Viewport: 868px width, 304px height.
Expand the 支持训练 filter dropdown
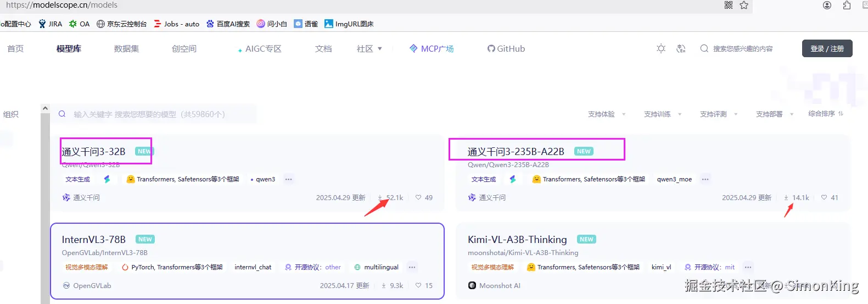[663, 114]
